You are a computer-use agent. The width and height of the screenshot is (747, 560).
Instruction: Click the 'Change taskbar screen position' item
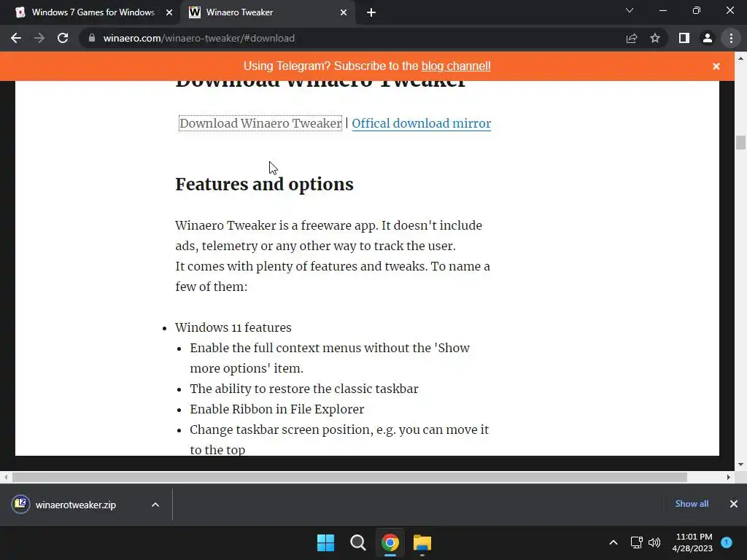coord(339,440)
